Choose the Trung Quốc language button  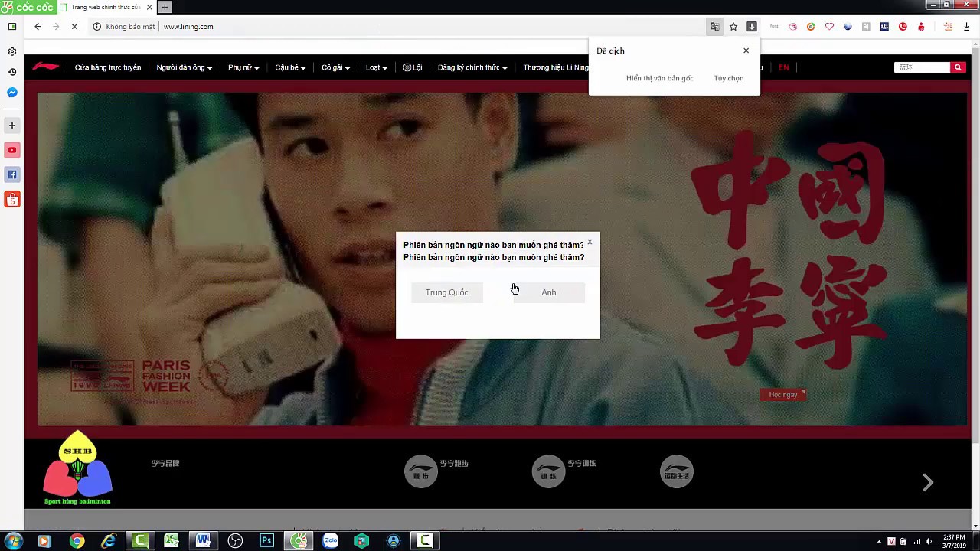pos(446,292)
